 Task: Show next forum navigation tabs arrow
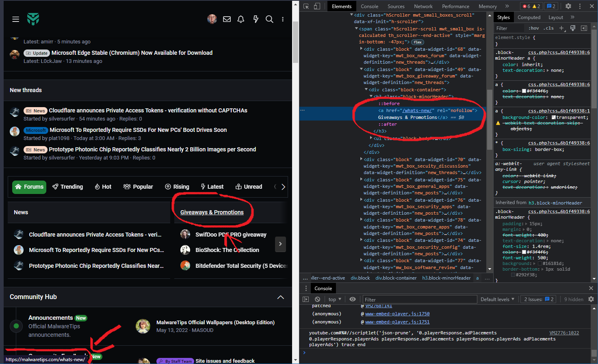(283, 187)
